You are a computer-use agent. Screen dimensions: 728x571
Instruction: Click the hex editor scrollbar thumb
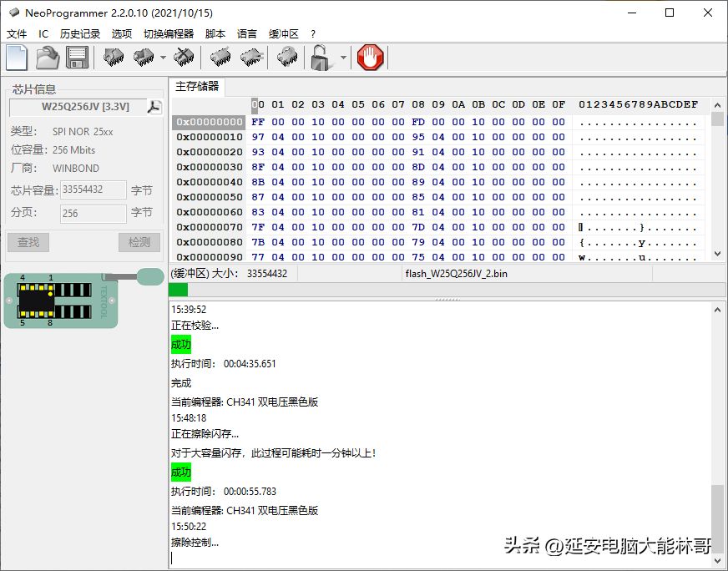717,119
